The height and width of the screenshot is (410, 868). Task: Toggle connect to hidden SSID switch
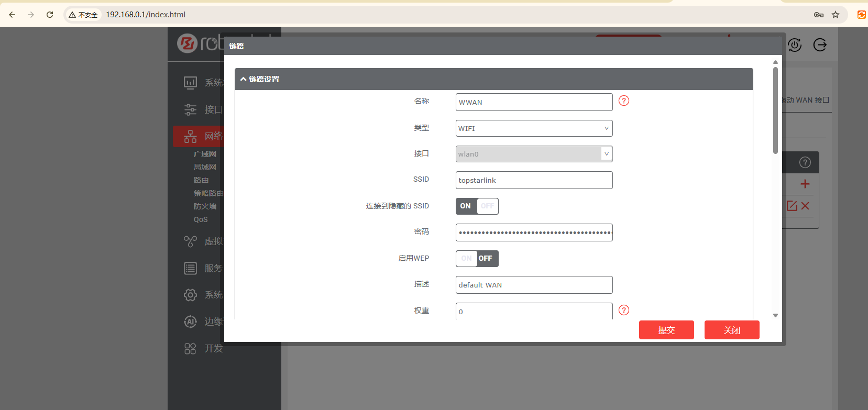tap(477, 206)
